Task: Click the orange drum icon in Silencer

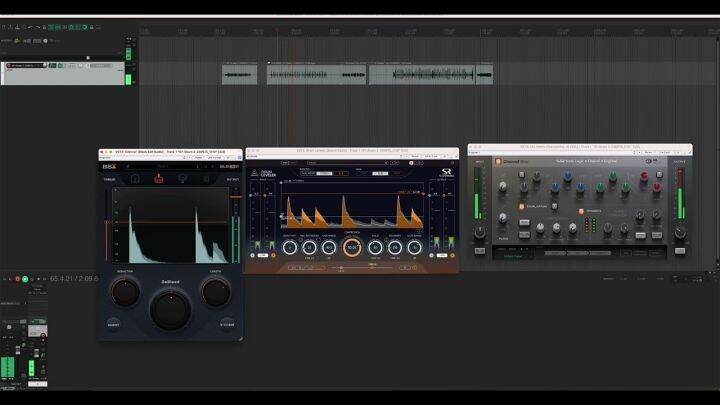Action: (x=158, y=179)
